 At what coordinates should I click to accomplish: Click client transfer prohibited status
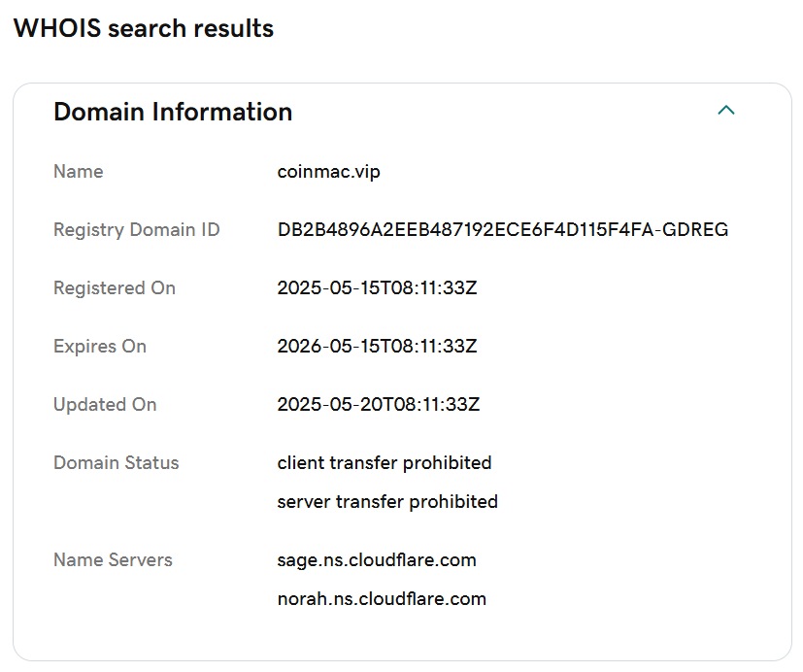point(385,463)
